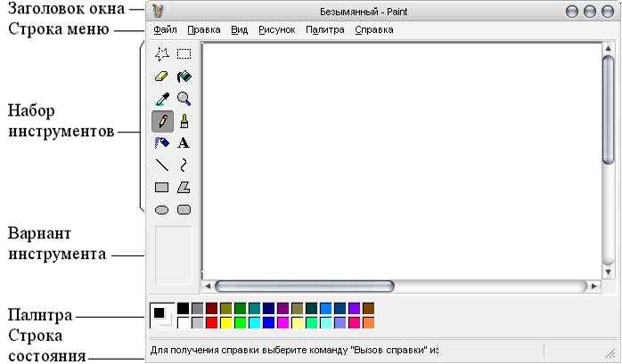622x364 pixels.
Task: Pick the Fill With Color bucket tool
Action: (x=184, y=76)
